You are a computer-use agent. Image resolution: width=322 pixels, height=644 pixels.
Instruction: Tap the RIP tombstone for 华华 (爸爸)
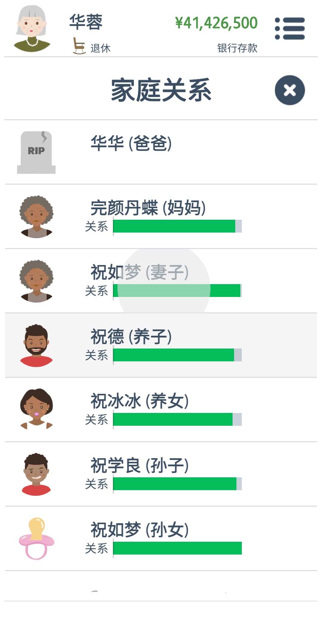[x=36, y=152]
